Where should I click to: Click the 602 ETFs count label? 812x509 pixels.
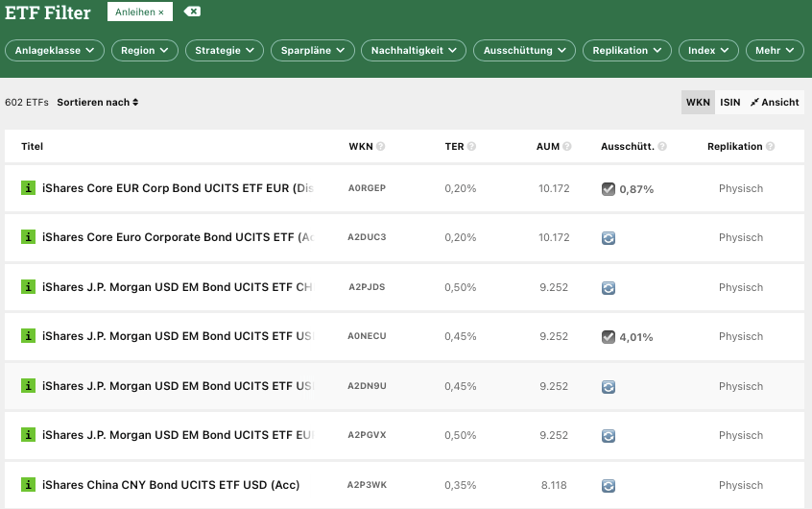(x=27, y=102)
